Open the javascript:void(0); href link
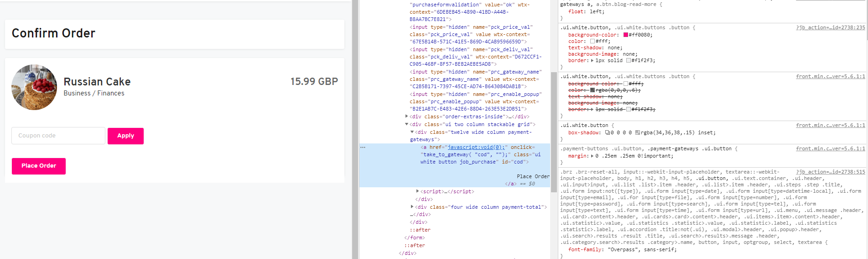 (476, 147)
